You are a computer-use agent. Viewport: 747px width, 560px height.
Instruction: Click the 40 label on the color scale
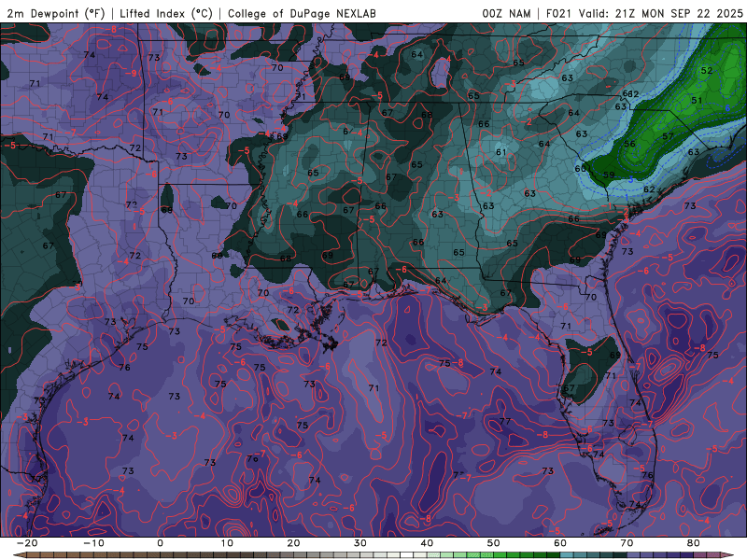coord(427,543)
